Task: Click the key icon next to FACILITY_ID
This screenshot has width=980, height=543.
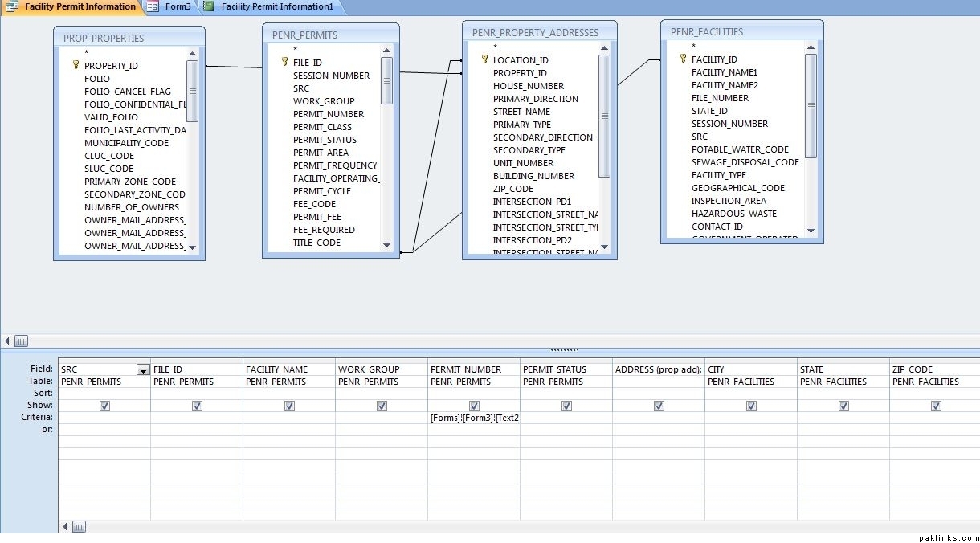Action: [x=683, y=59]
